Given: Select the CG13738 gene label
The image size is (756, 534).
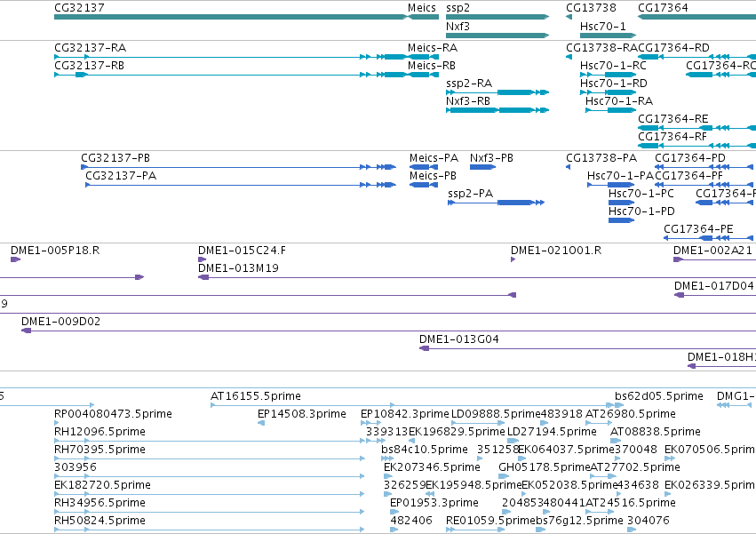Looking at the screenshot, I should click(x=591, y=8).
